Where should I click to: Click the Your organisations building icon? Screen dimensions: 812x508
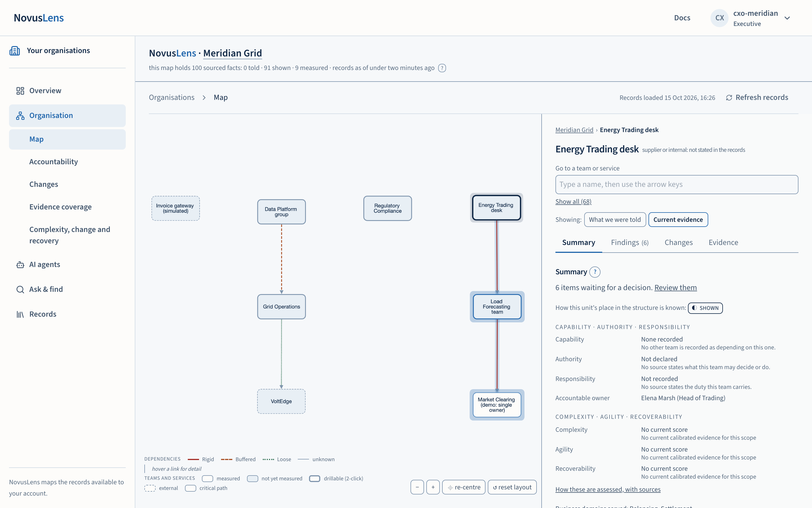tap(15, 51)
